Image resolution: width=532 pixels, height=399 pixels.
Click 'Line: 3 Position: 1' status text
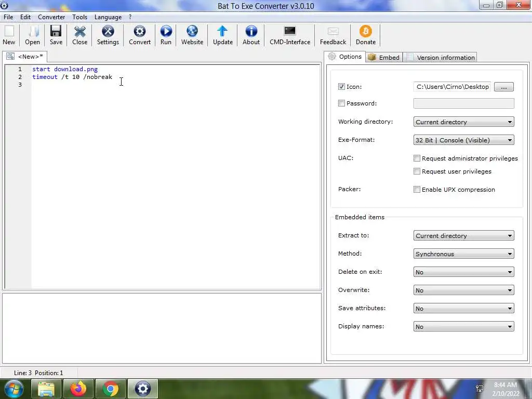pos(38,373)
